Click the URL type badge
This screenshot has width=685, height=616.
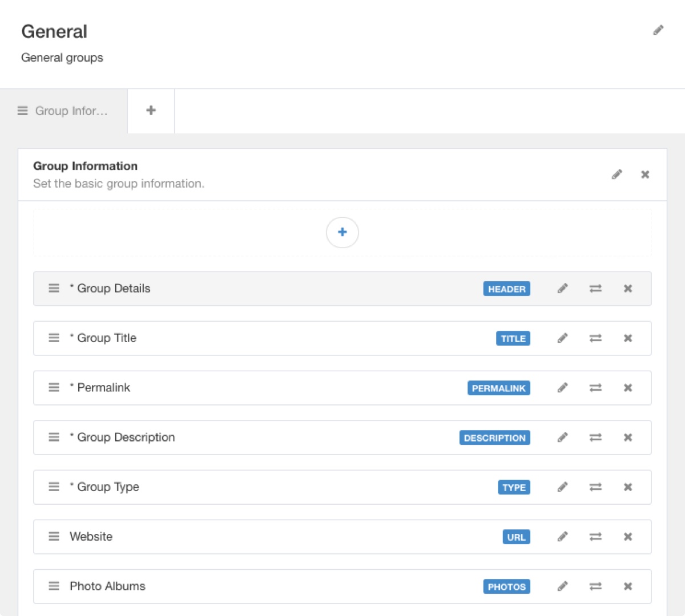click(x=517, y=537)
